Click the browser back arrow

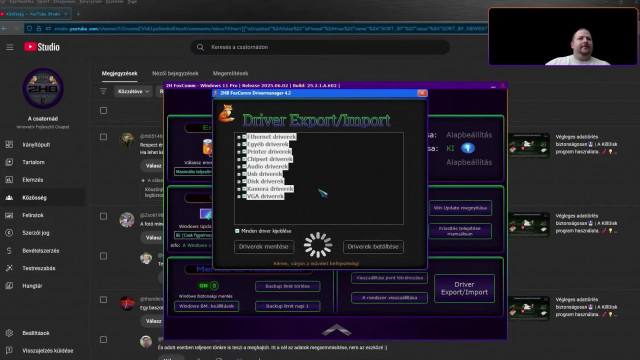point(4,29)
